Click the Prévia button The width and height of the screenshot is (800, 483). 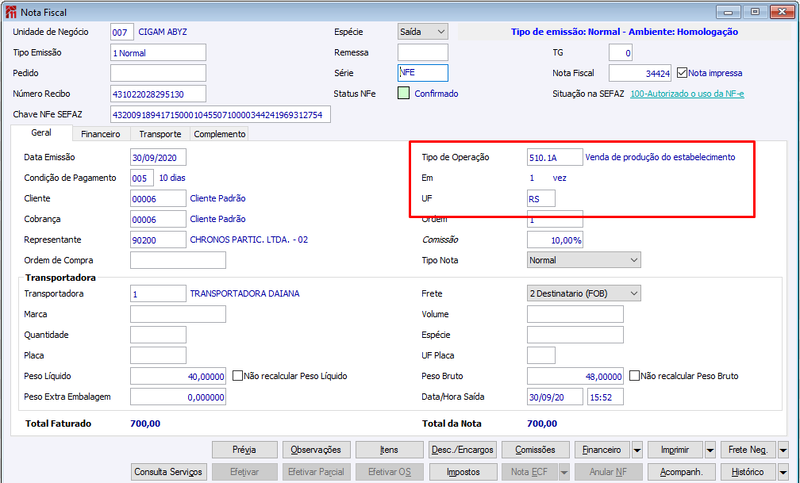point(244,450)
